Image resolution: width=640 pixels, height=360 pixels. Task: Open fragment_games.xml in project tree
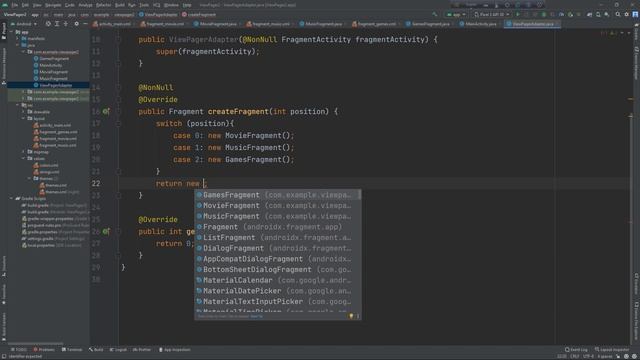tap(55, 132)
